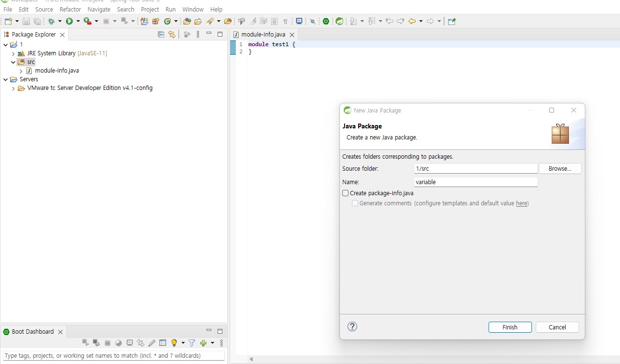Click the Boot Dashboard filter funnel icon
The image size is (620, 364).
(x=192, y=343)
